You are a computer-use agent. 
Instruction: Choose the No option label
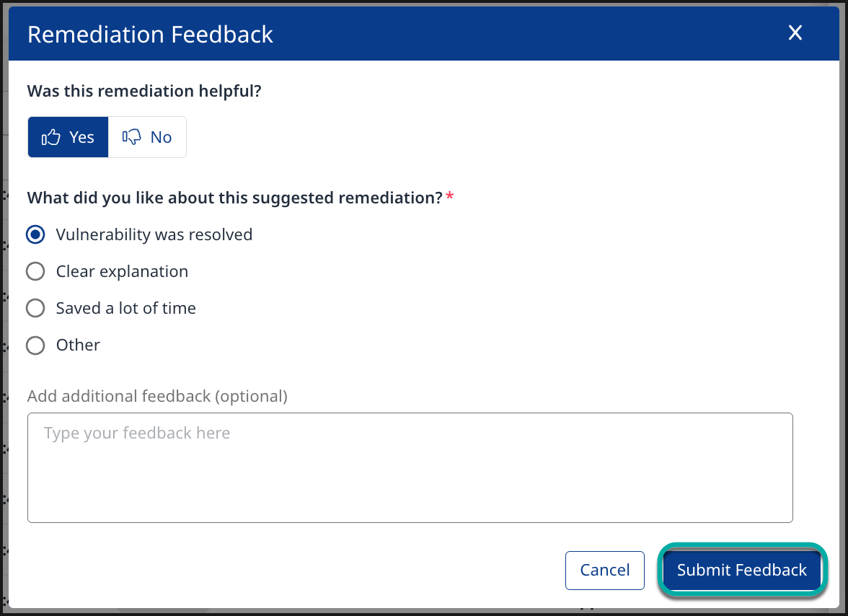coord(161,137)
